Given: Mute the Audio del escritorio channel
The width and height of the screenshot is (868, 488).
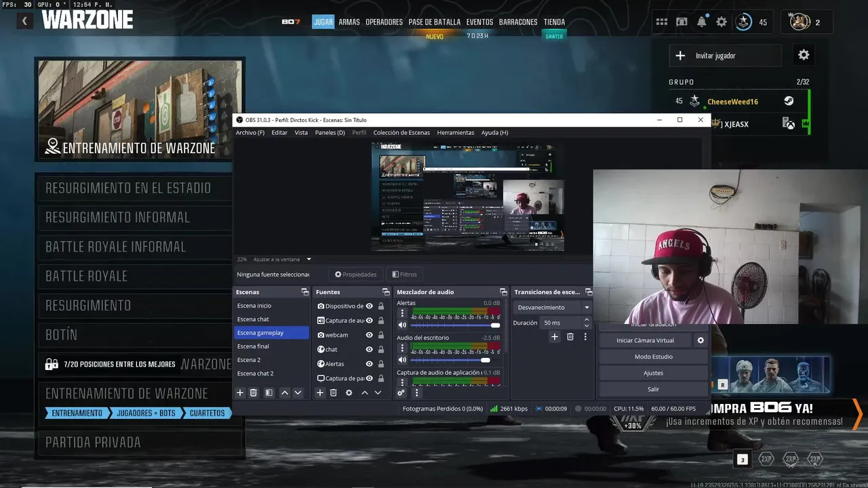Looking at the screenshot, I should point(402,360).
